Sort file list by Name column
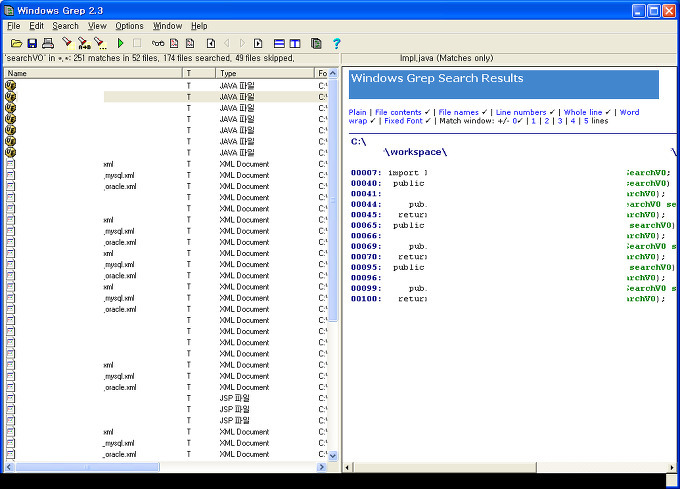 tap(93, 73)
